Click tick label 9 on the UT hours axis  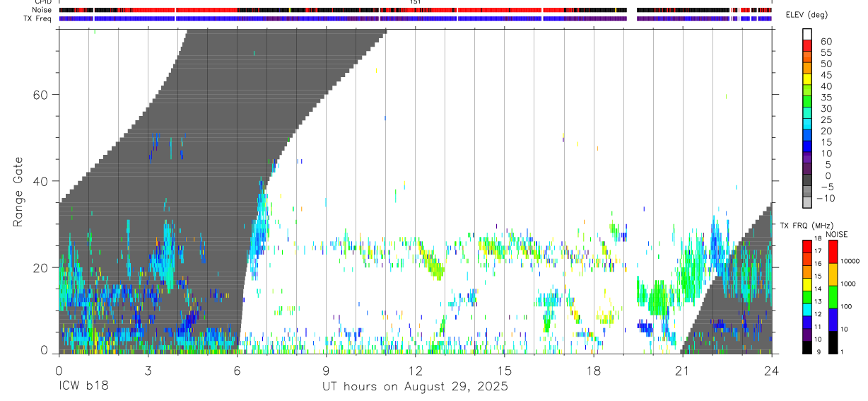(326, 370)
